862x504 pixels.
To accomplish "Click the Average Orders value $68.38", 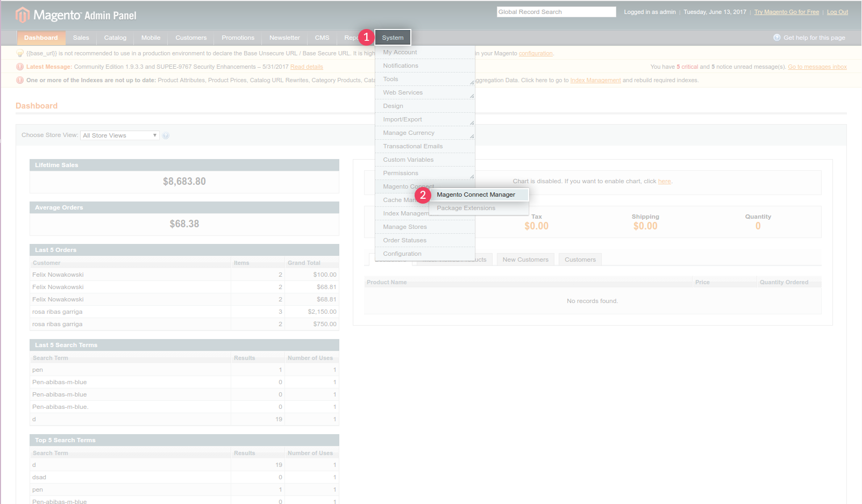I will (184, 224).
